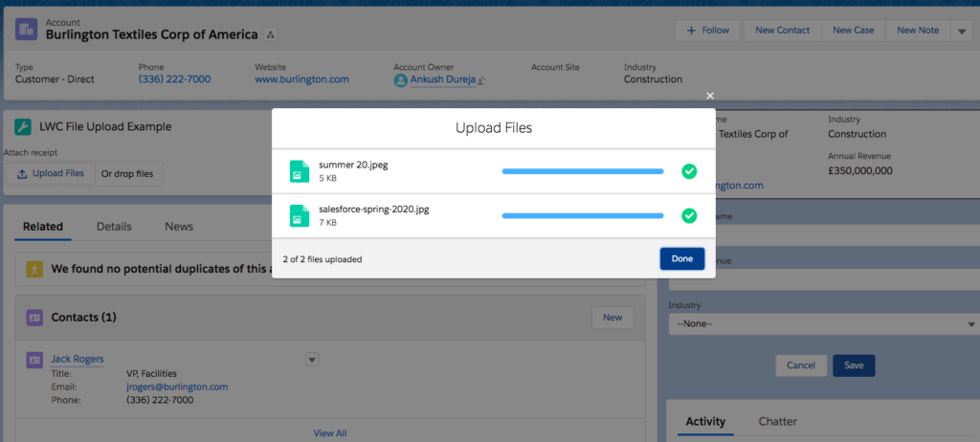Image resolution: width=980 pixels, height=442 pixels.
Task: Open the Ankush Dureja owner link
Action: coord(442,80)
